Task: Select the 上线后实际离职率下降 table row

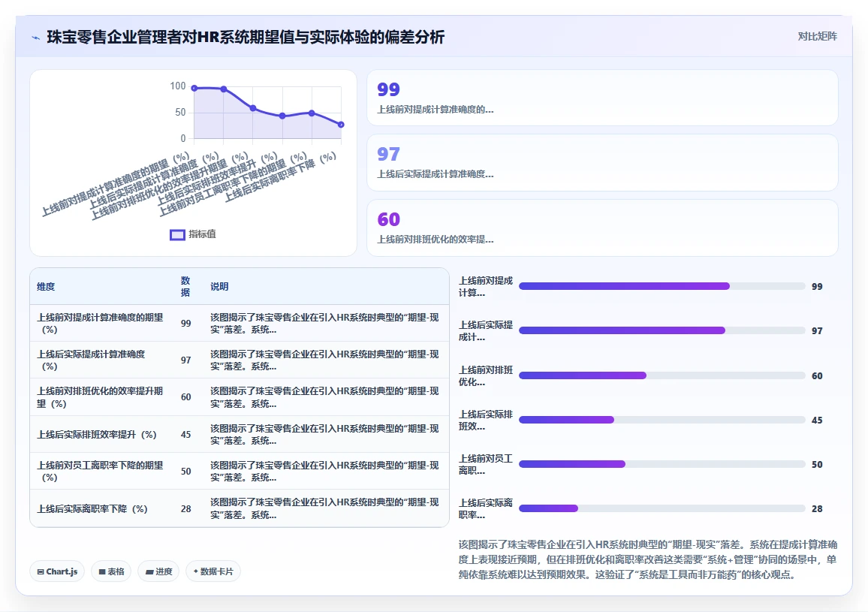Action: (239, 508)
